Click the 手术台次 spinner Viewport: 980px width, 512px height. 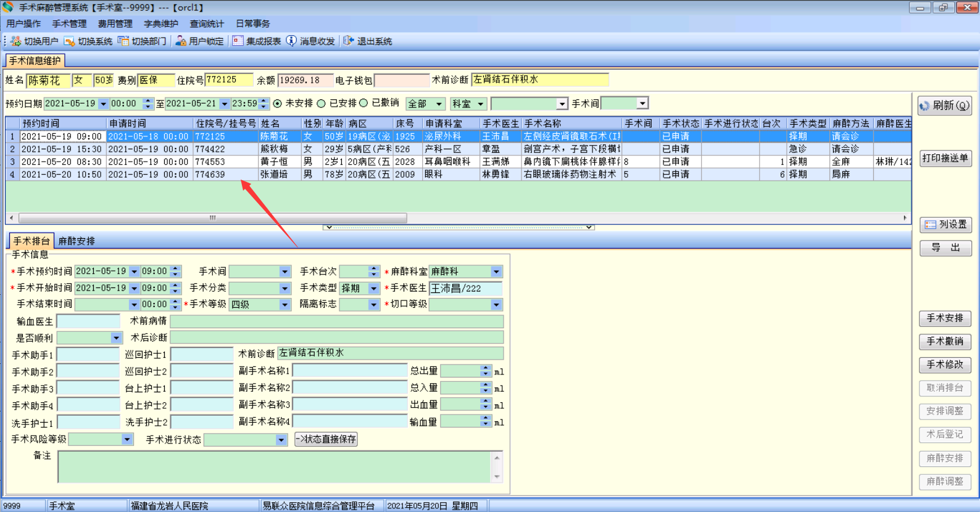point(373,271)
